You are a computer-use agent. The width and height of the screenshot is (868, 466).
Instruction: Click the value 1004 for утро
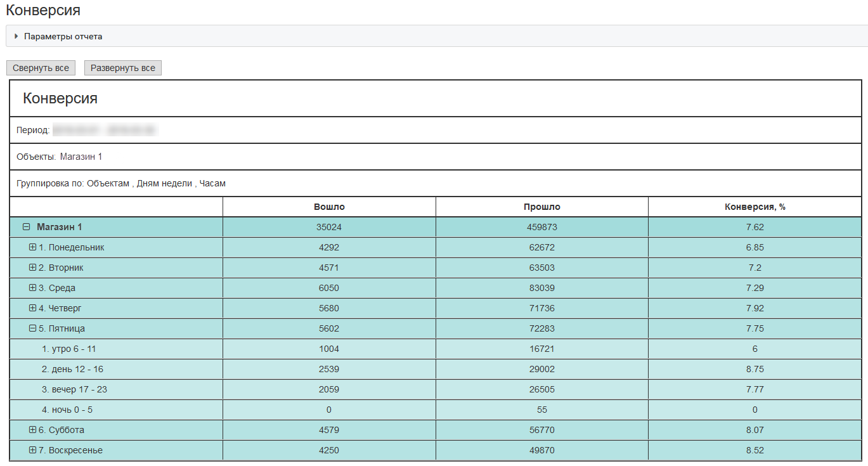pos(329,349)
